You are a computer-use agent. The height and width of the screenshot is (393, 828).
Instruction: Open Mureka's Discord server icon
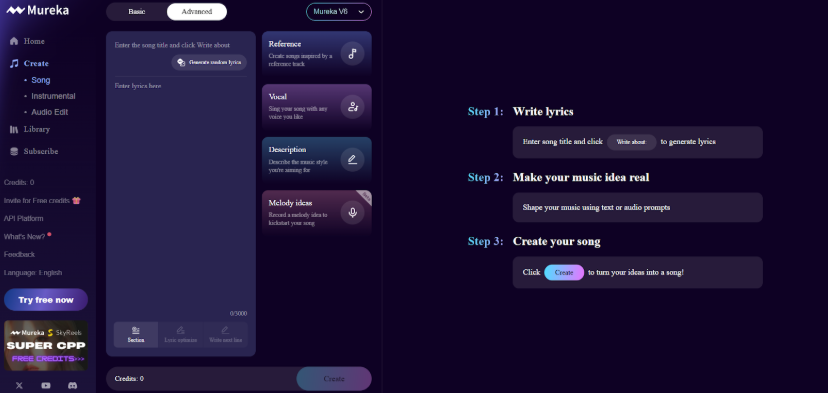coord(73,386)
